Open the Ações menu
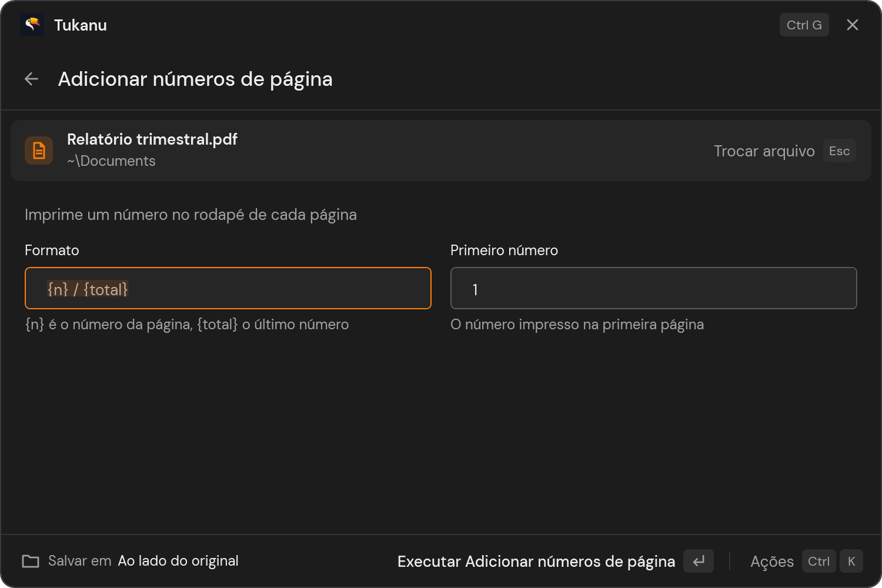Viewport: 882px width, 588px height. pos(772,562)
